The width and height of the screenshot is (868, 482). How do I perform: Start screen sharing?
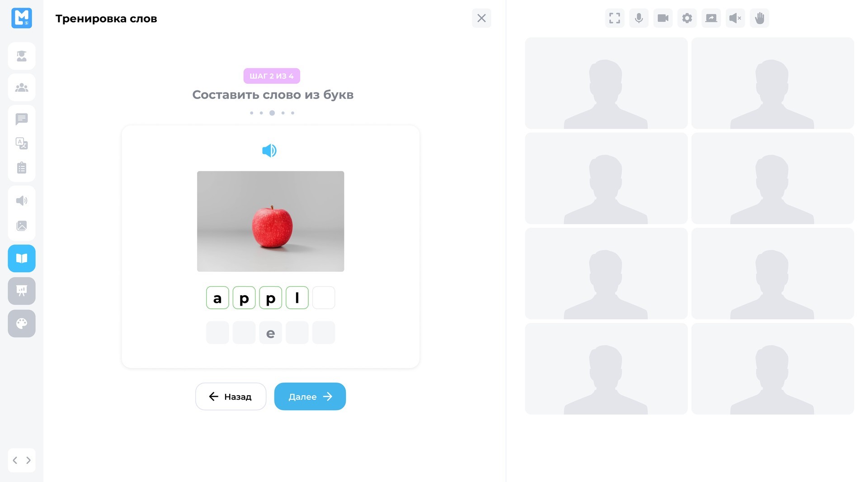(711, 18)
